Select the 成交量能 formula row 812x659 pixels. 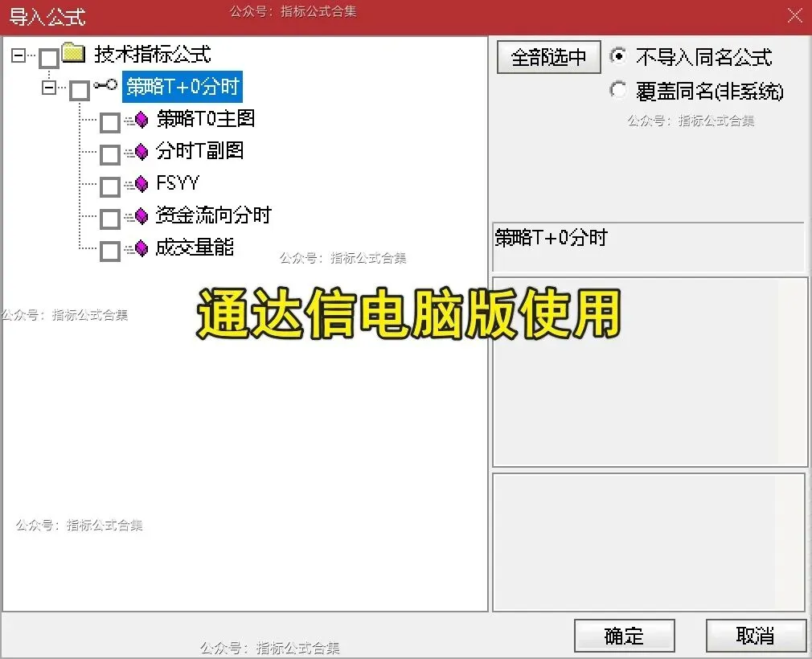(x=195, y=248)
